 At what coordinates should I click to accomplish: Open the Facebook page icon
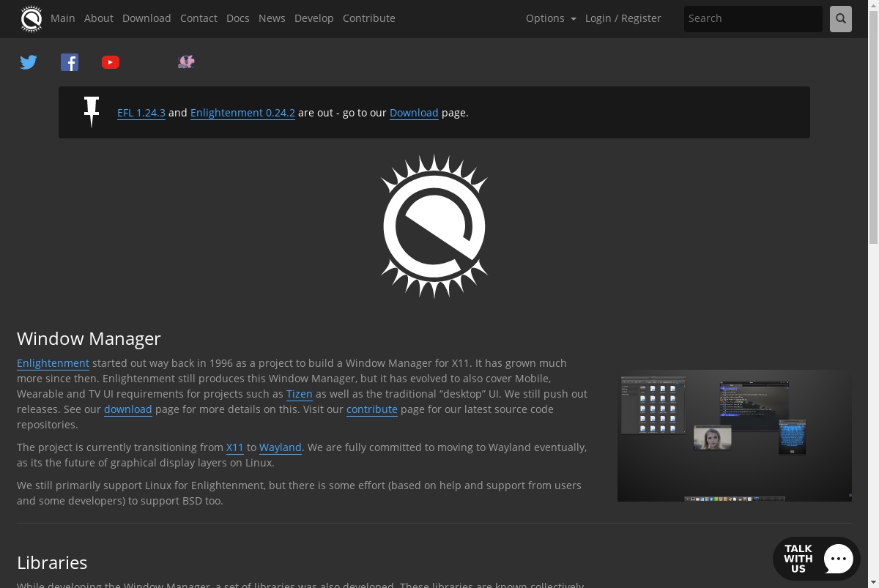(70, 62)
